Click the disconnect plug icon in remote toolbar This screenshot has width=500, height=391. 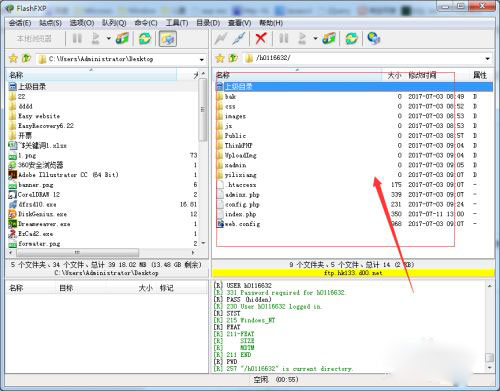tap(239, 38)
